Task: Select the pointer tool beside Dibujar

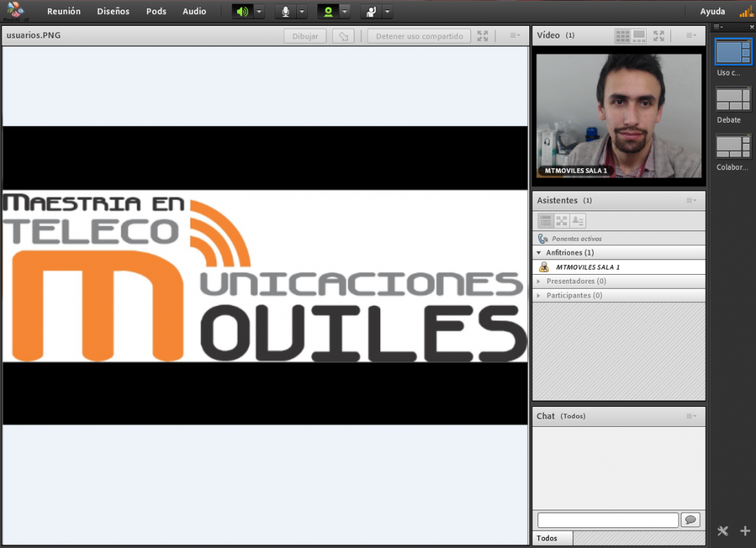Action: pos(343,35)
